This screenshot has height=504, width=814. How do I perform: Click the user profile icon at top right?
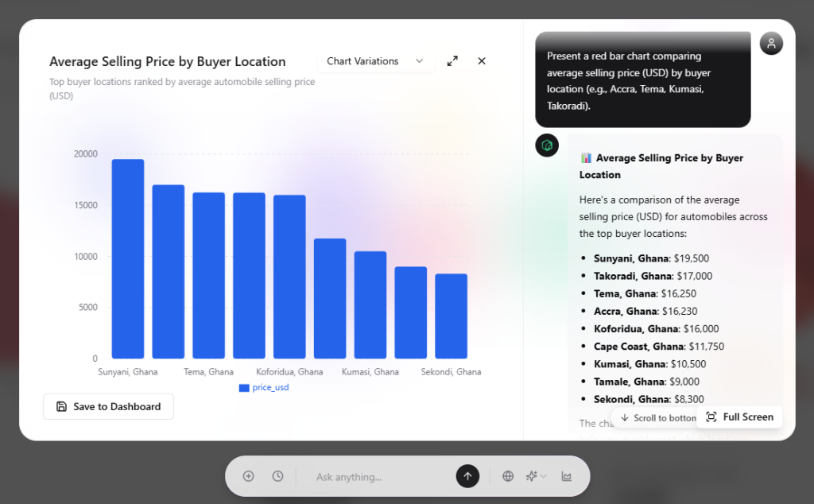click(771, 43)
